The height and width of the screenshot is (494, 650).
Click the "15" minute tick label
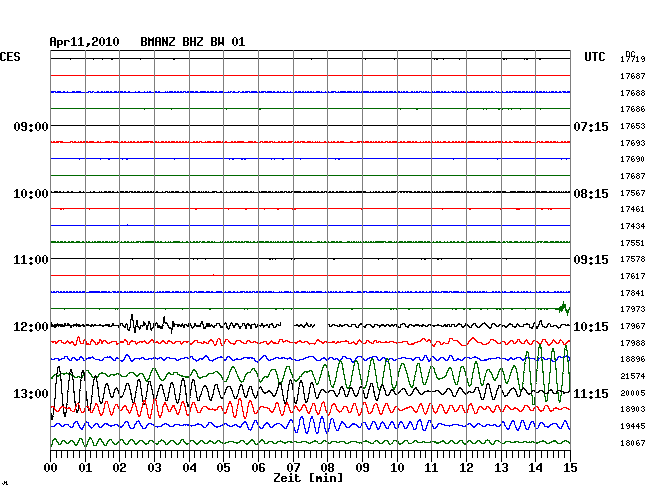pyautogui.click(x=570, y=468)
